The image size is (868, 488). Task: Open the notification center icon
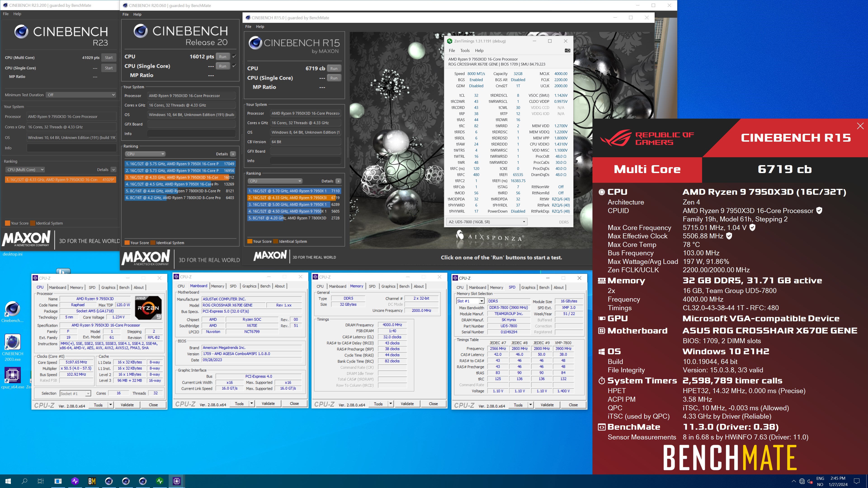tap(856, 481)
